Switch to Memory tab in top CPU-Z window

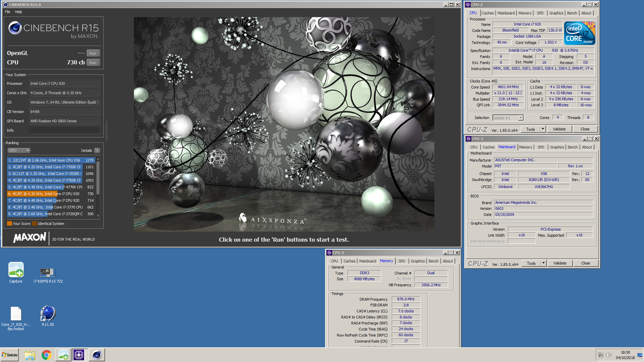525,13
